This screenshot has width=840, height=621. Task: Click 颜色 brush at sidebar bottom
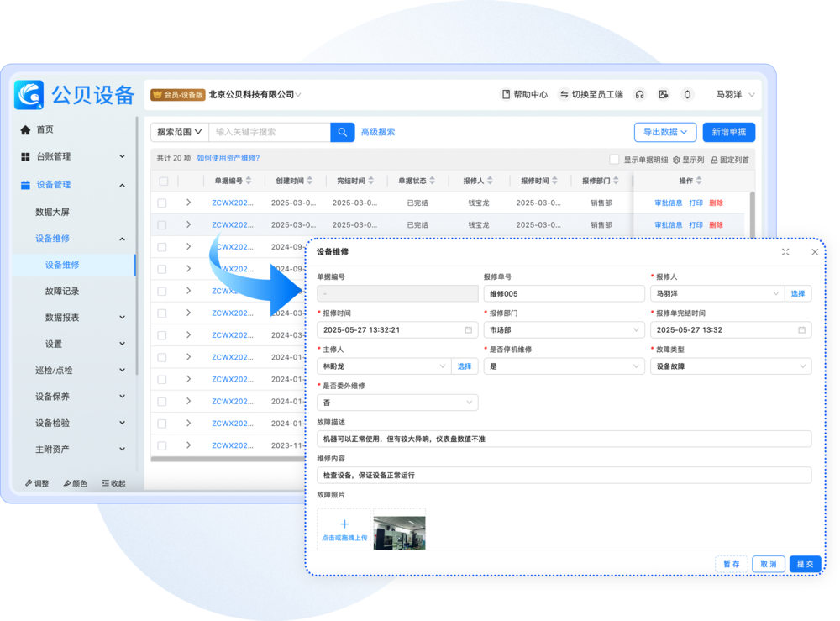tap(76, 483)
